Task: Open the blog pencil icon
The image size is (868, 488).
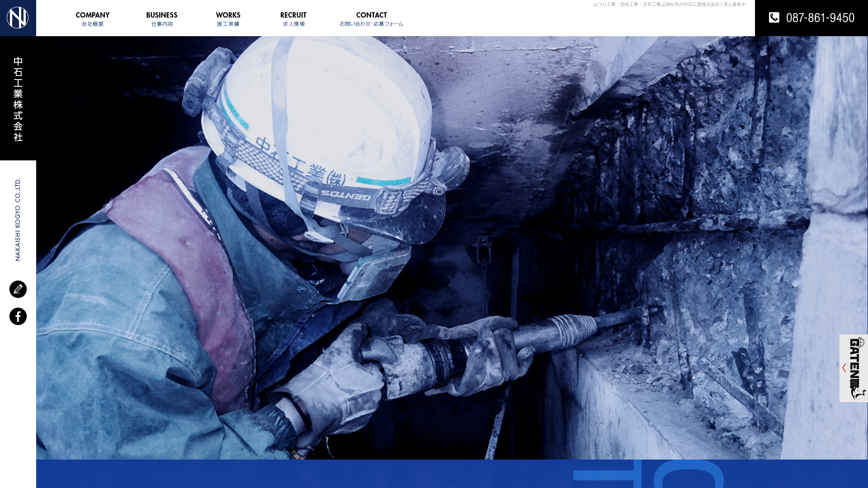Action: 18,289
